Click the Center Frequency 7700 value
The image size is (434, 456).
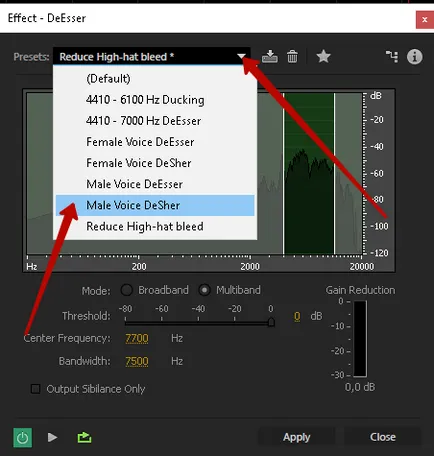(x=137, y=338)
